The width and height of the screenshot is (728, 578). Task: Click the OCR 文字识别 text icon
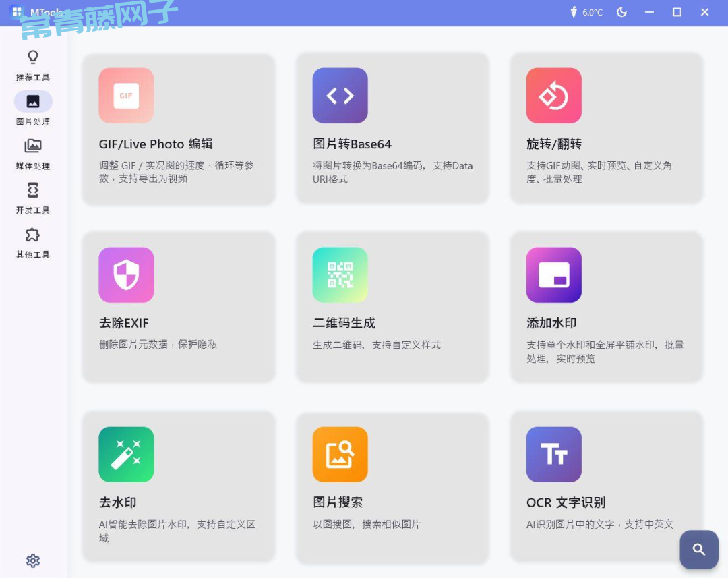pyautogui.click(x=553, y=455)
